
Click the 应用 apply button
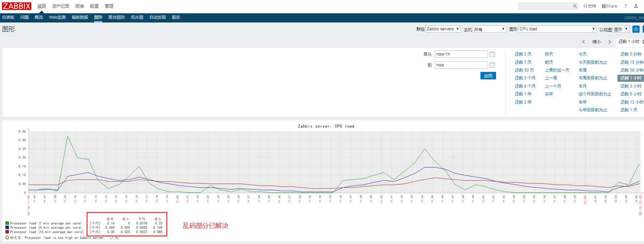point(488,76)
